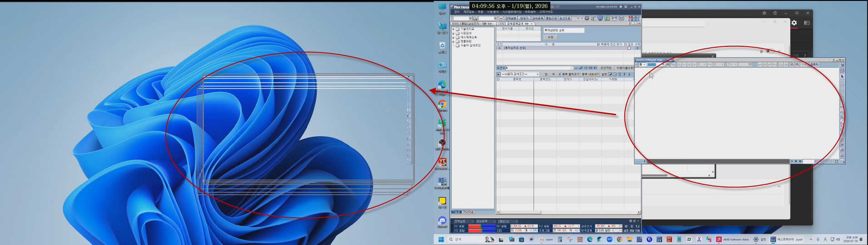The width and height of the screenshot is (868, 245).
Task: Toggle the 결과 checkbox in condition row A
Action: coord(629,48)
